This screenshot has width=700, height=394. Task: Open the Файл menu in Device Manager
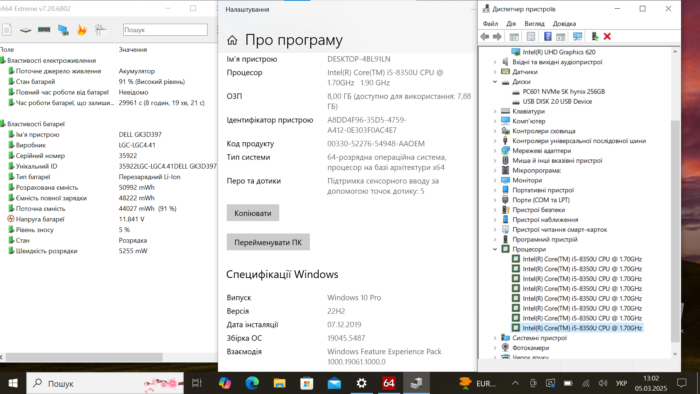click(x=490, y=24)
